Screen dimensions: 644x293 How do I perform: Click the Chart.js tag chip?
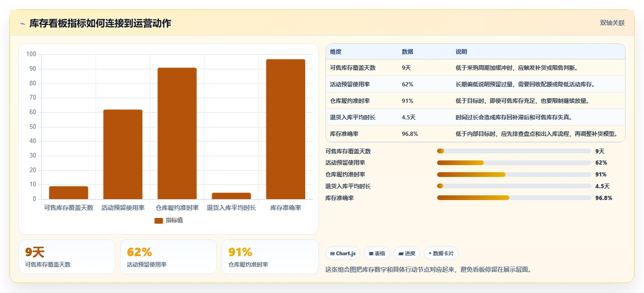343,253
